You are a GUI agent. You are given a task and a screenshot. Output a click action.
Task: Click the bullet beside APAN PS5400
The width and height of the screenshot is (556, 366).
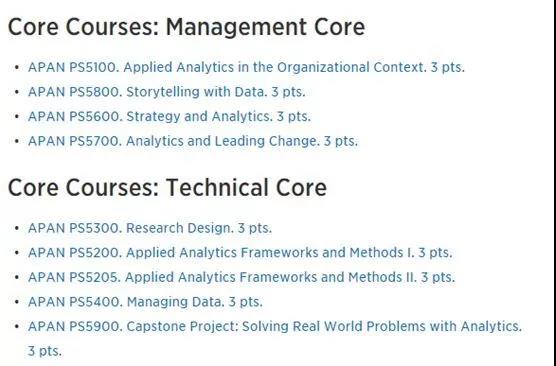(x=17, y=302)
